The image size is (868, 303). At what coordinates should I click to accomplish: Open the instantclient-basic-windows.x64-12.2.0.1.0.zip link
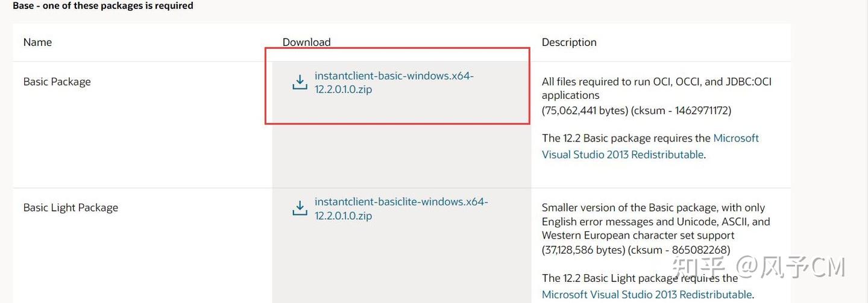[x=394, y=83]
